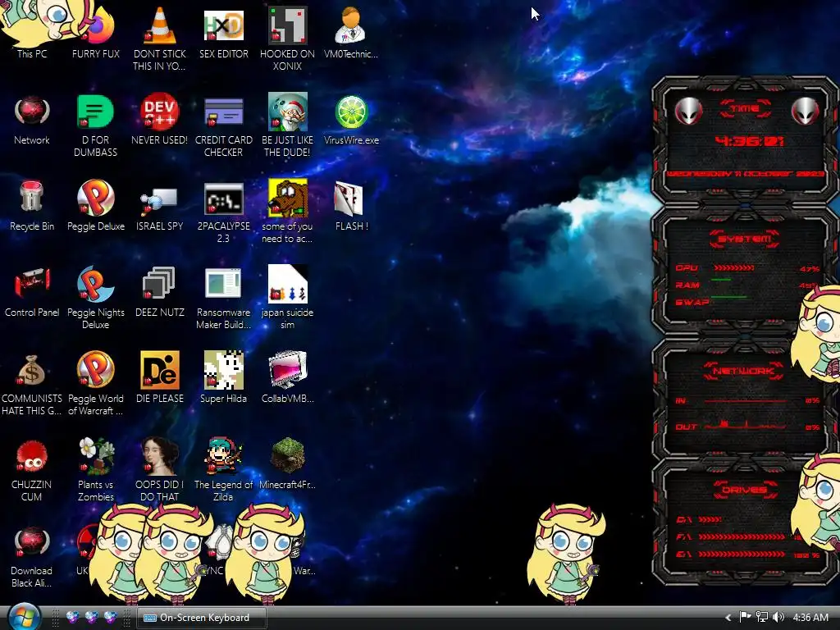
Task: Click the F:\ drive usage bar
Action: coord(742,536)
